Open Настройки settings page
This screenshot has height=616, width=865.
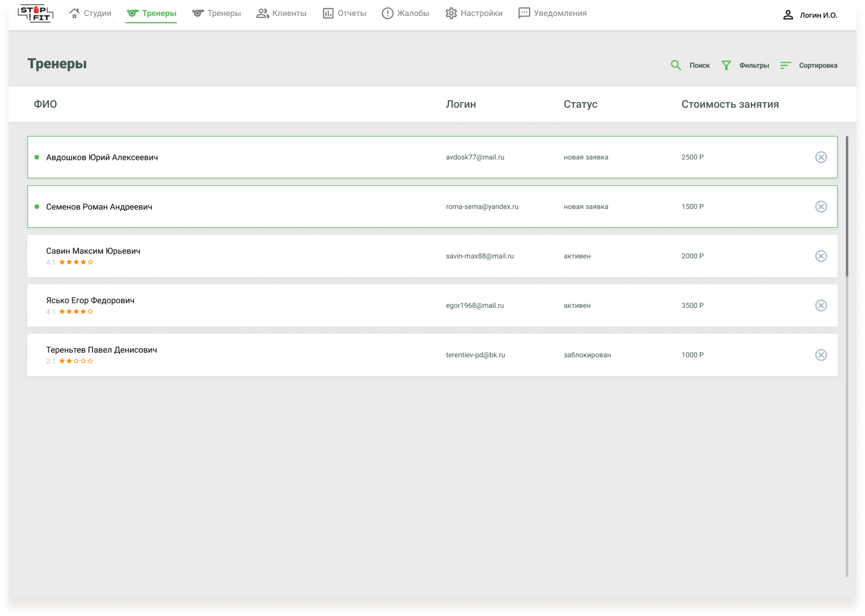click(x=474, y=13)
